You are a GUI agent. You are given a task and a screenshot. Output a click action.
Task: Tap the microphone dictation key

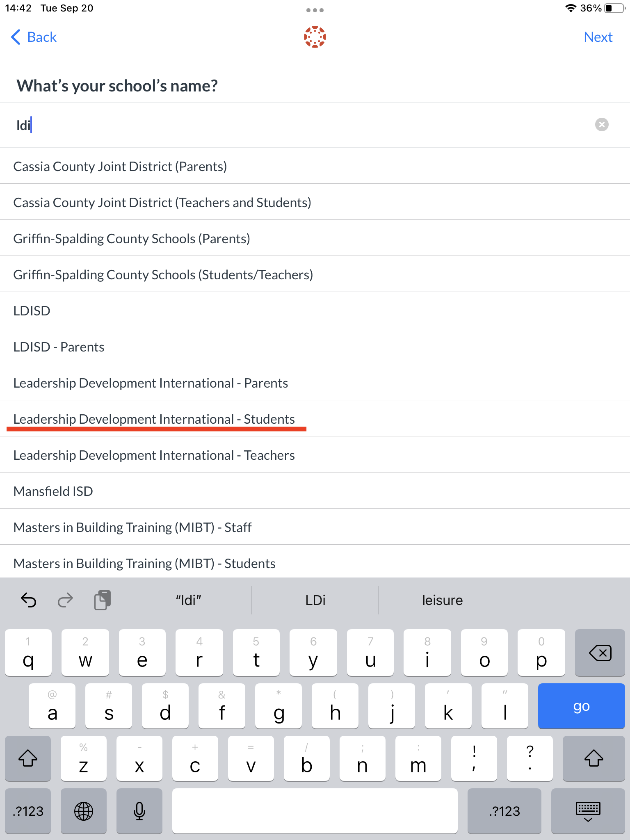point(139,811)
